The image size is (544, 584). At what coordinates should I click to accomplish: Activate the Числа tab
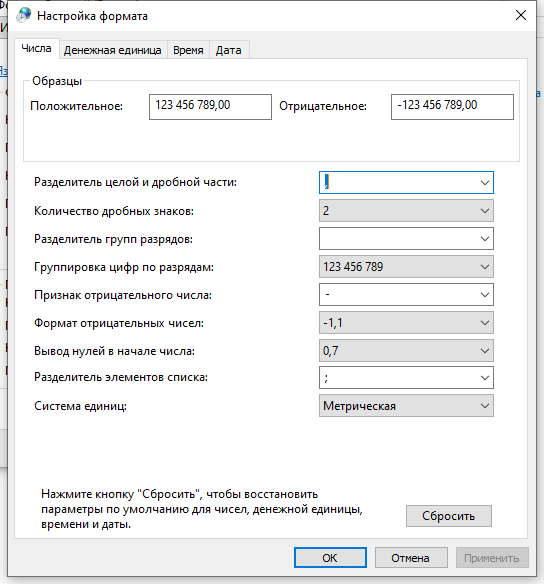tap(36, 48)
